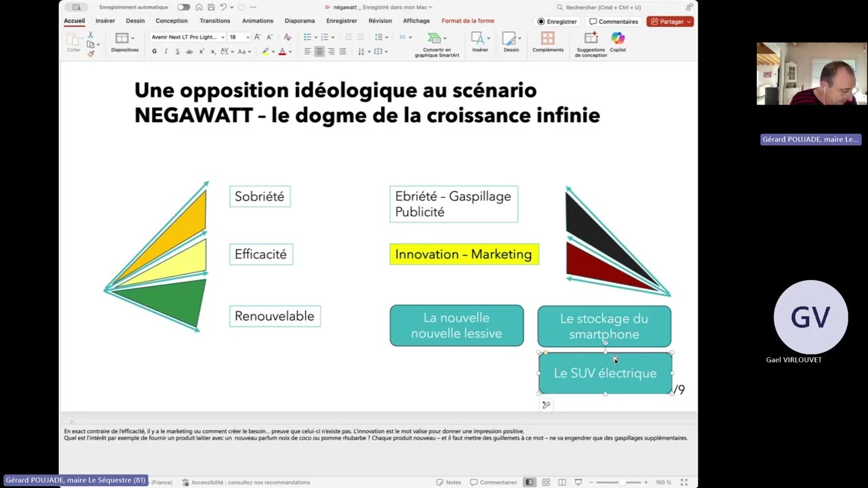The height and width of the screenshot is (488, 868).
Task: Click the Home icon in title bar
Action: click(x=199, y=7)
